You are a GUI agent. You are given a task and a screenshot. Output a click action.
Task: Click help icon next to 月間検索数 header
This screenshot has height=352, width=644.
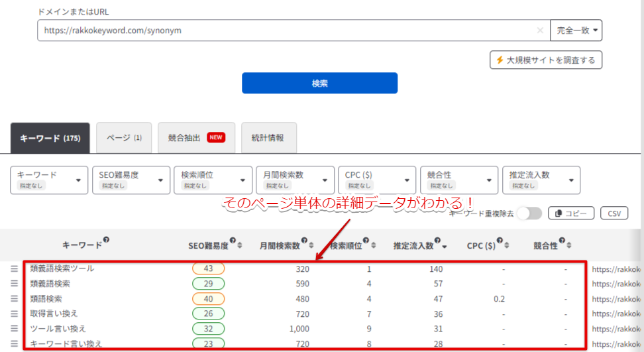click(x=304, y=241)
